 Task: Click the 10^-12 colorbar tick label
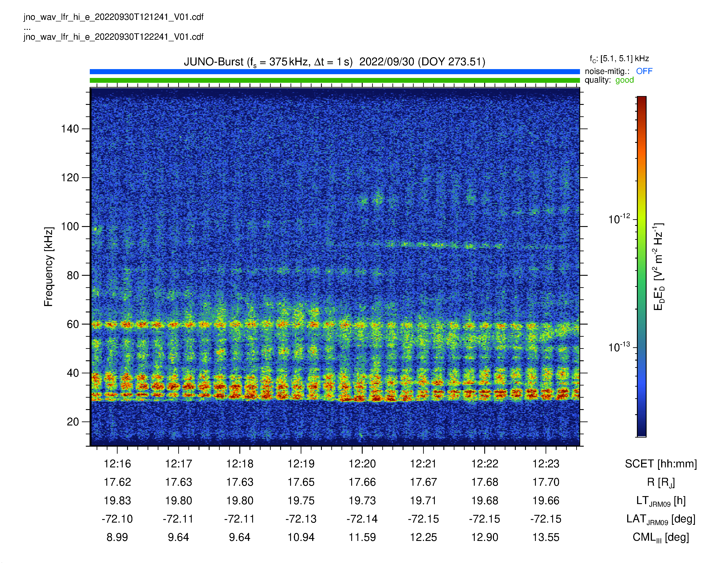(x=619, y=219)
